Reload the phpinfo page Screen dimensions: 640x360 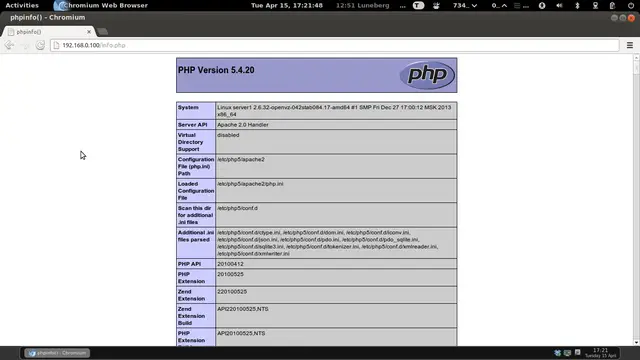[x=40, y=45]
